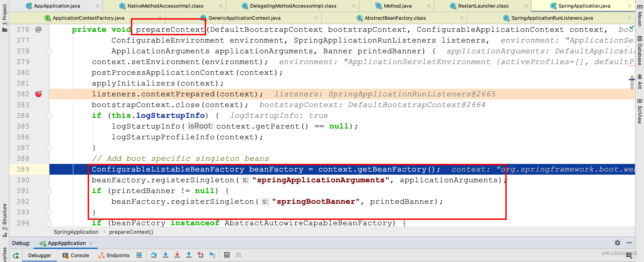Open AbstractBeanFactory.class tab
Image resolution: width=644 pixels, height=262 pixels.
point(395,18)
